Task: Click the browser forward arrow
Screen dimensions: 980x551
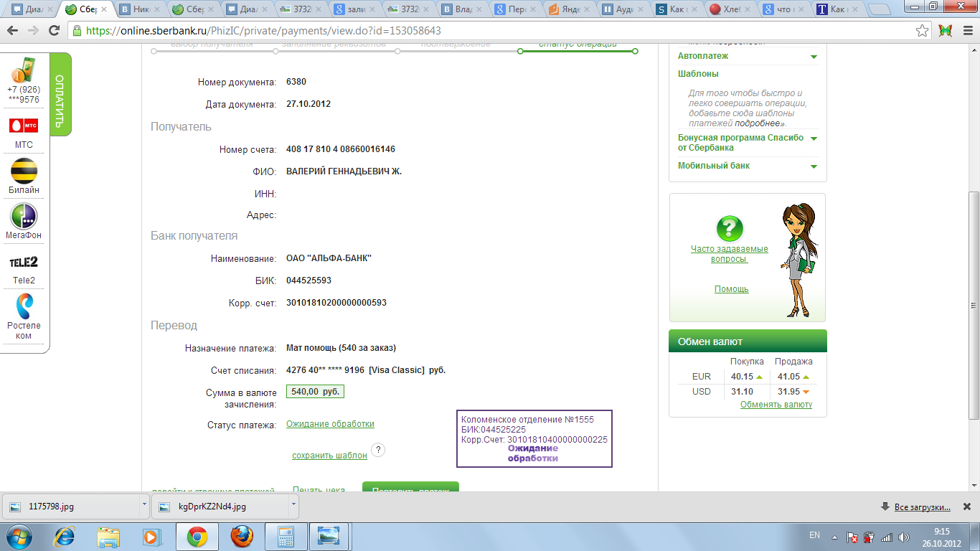Action: [x=33, y=31]
